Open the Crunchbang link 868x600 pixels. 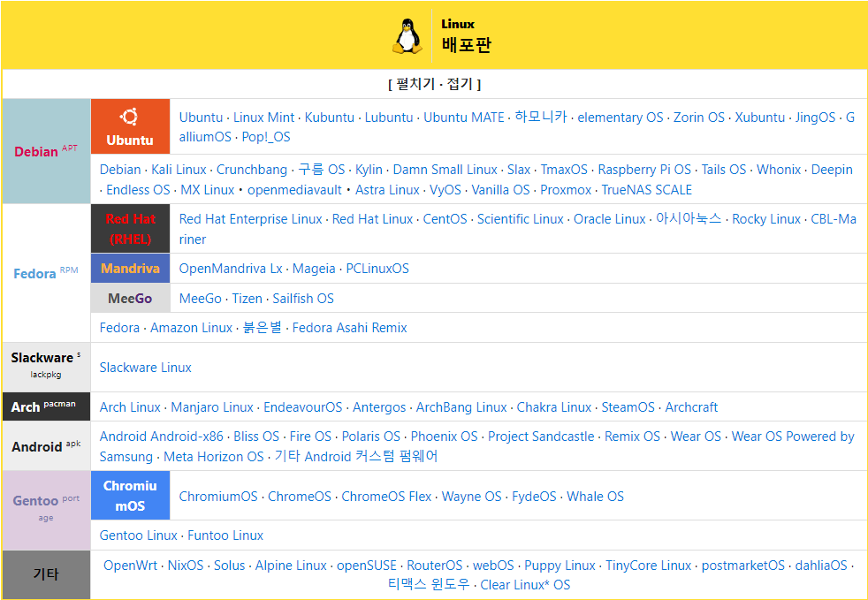252,170
